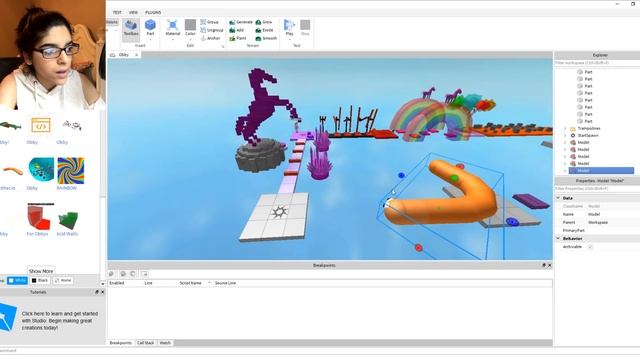The height and width of the screenshot is (360, 640).
Task: Ungroup the selected model
Action: (212, 30)
